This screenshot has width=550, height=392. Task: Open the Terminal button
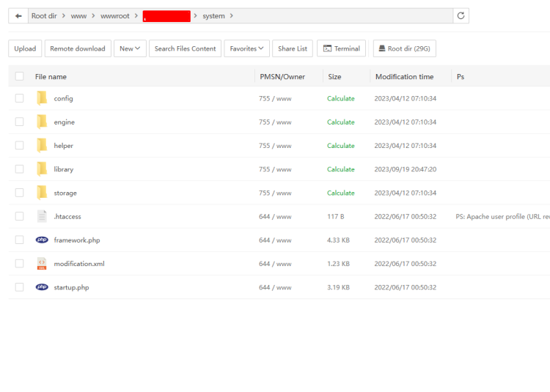341,48
